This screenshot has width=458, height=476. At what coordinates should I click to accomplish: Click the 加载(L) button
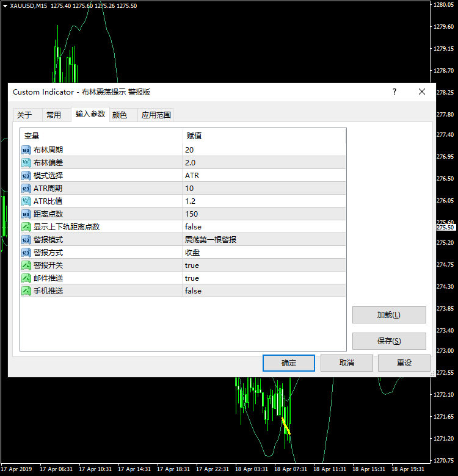pos(389,315)
